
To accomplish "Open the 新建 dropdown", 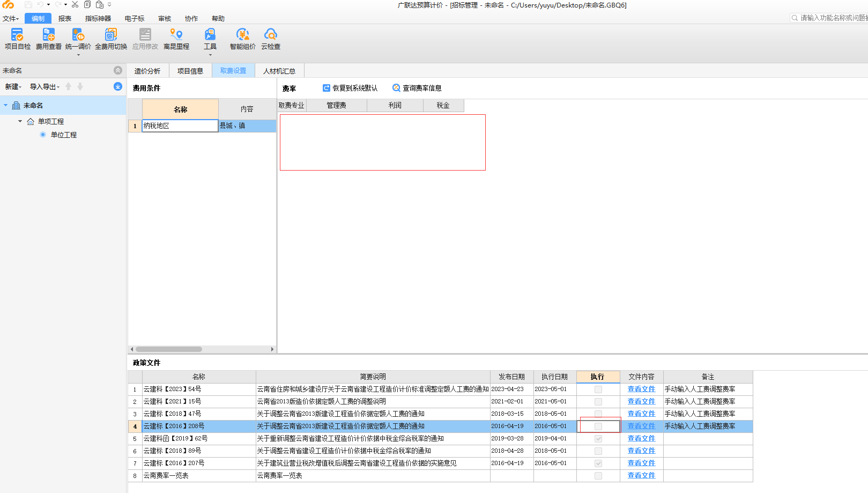I will click(13, 86).
